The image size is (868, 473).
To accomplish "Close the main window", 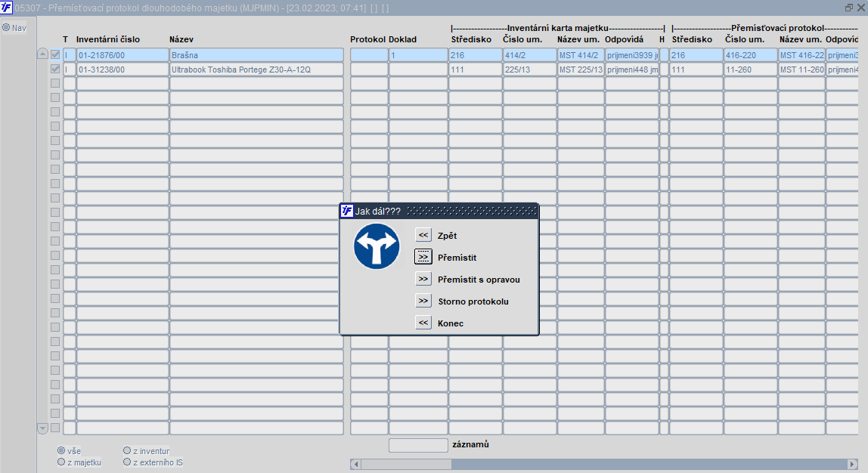I will click(x=860, y=8).
